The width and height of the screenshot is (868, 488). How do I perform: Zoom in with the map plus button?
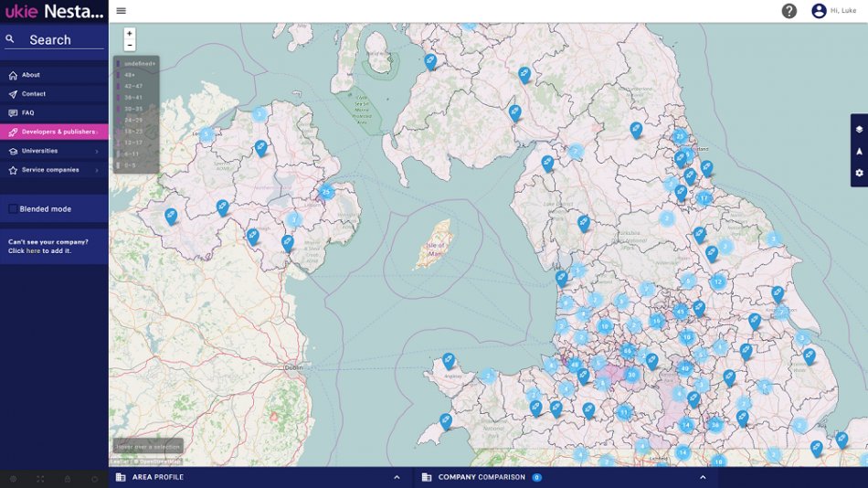click(x=130, y=34)
